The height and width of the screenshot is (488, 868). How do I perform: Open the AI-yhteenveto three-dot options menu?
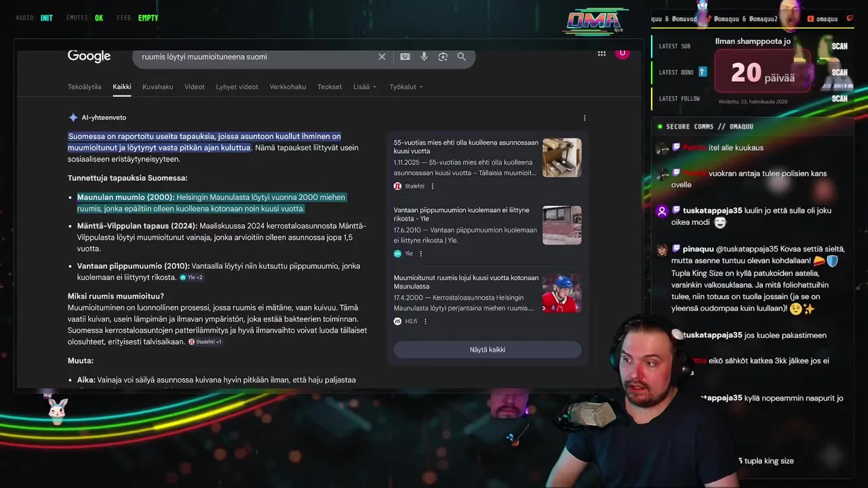coord(585,118)
